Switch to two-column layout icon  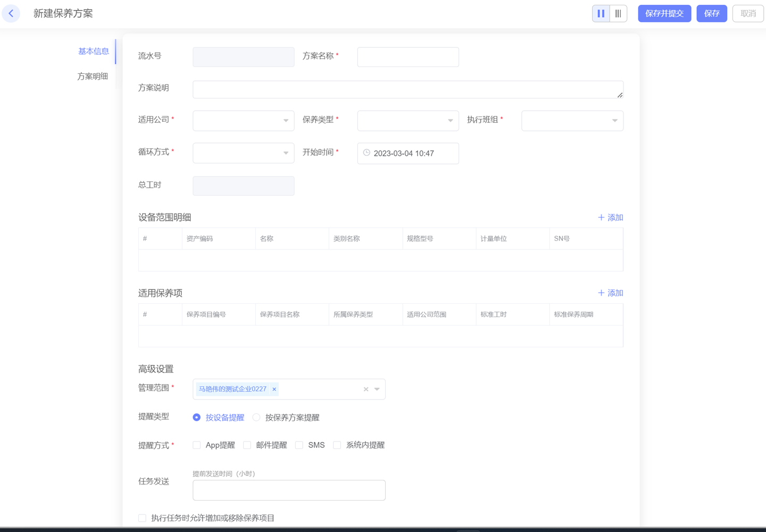[601, 13]
